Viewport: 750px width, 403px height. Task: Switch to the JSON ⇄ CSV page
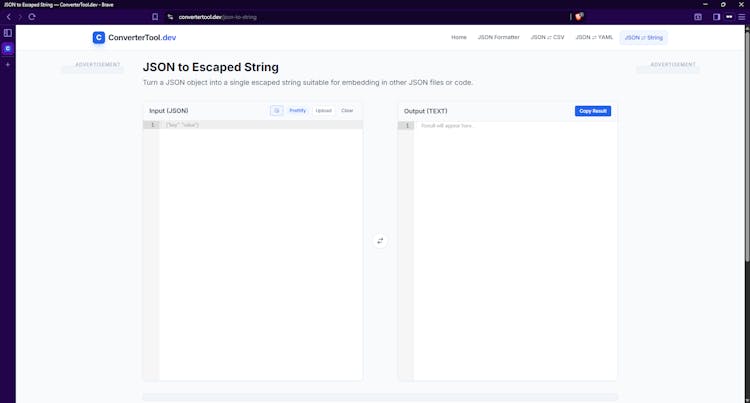(x=547, y=37)
